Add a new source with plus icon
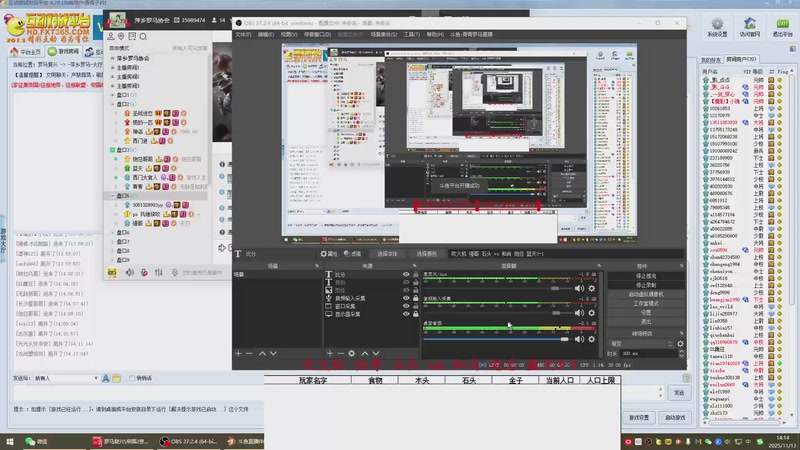 (330, 353)
